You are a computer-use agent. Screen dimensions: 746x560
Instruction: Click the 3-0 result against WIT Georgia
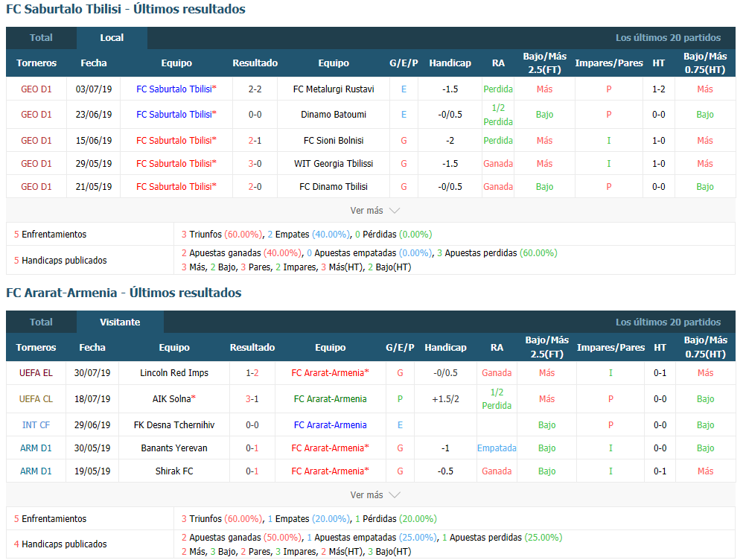click(255, 163)
